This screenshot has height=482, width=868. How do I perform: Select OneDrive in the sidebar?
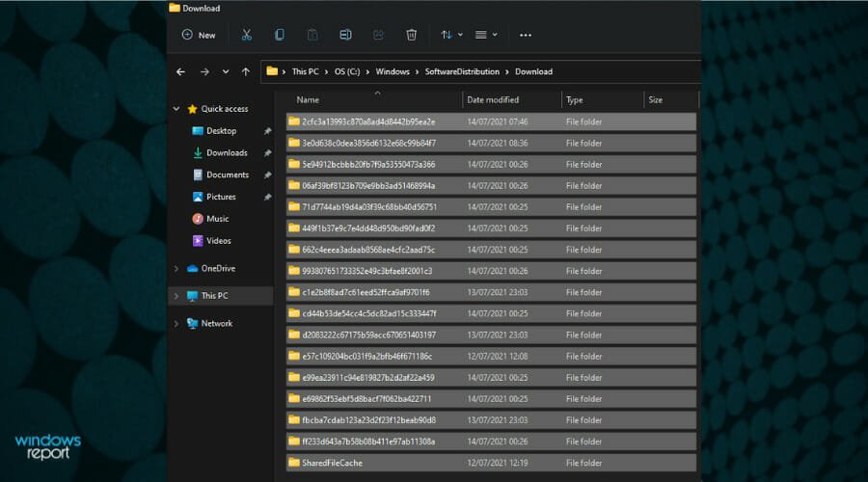[x=218, y=268]
